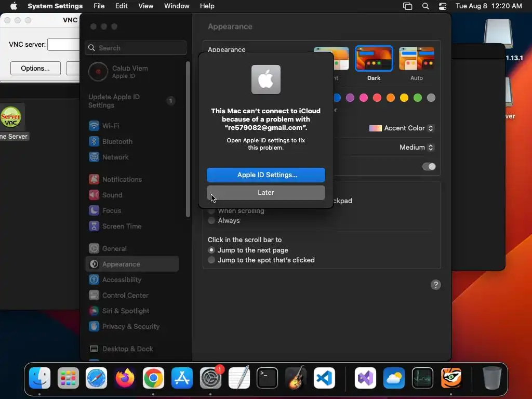Launch Firefox from the dock
The width and height of the screenshot is (532, 399).
click(x=125, y=378)
